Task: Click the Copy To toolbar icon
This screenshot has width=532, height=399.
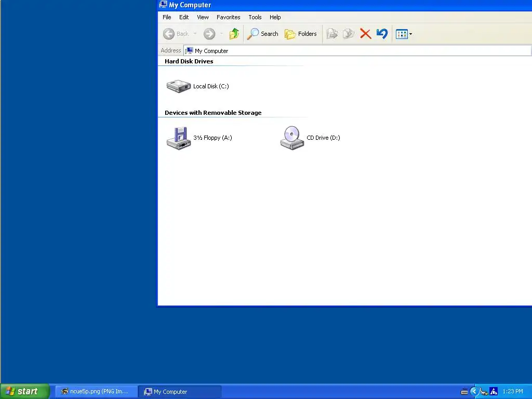Action: [x=349, y=34]
